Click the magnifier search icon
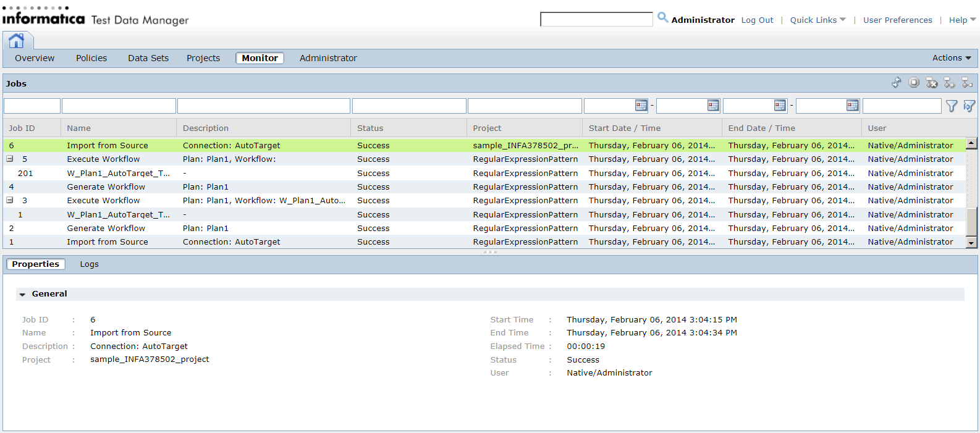This screenshot has width=980, height=433. point(662,18)
